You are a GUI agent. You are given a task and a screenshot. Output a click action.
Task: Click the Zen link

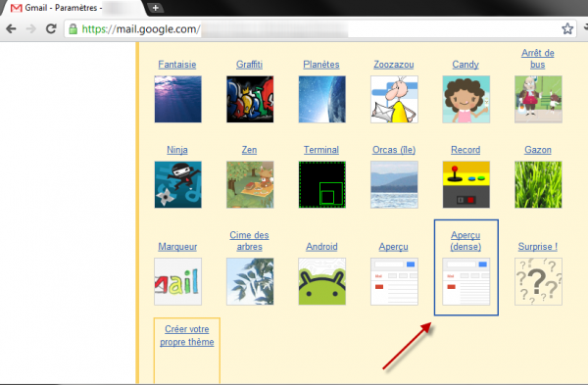[x=249, y=150]
